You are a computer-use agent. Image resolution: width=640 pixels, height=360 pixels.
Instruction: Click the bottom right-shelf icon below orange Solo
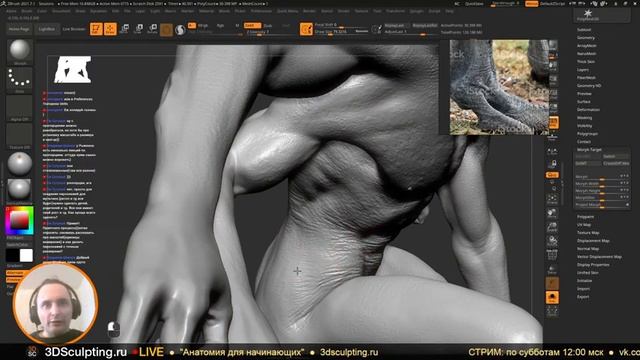click(552, 312)
